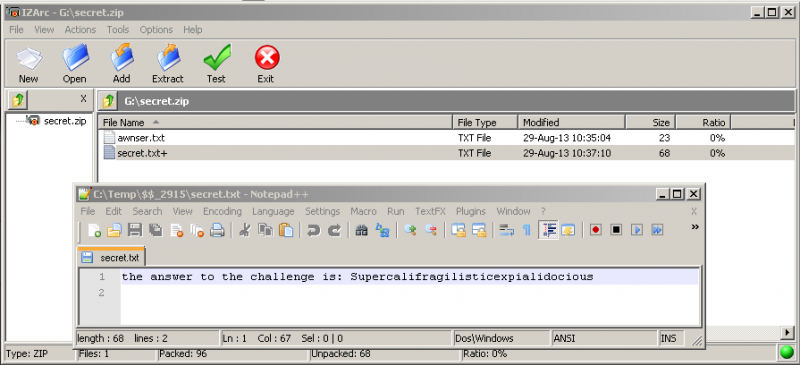The image size is (800, 365).
Task: Click the up-folder icon in left tree panel
Action: (x=17, y=101)
